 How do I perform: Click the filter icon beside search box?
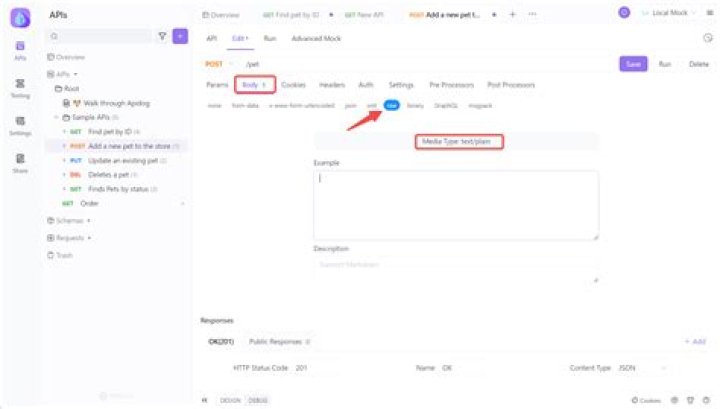163,36
